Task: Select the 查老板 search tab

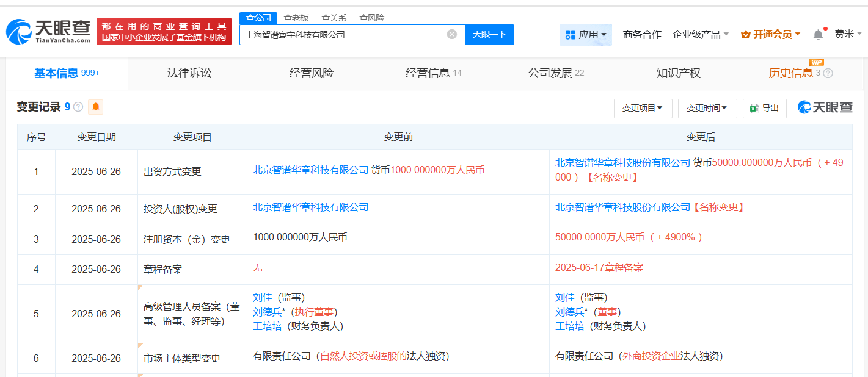Action: coord(296,18)
